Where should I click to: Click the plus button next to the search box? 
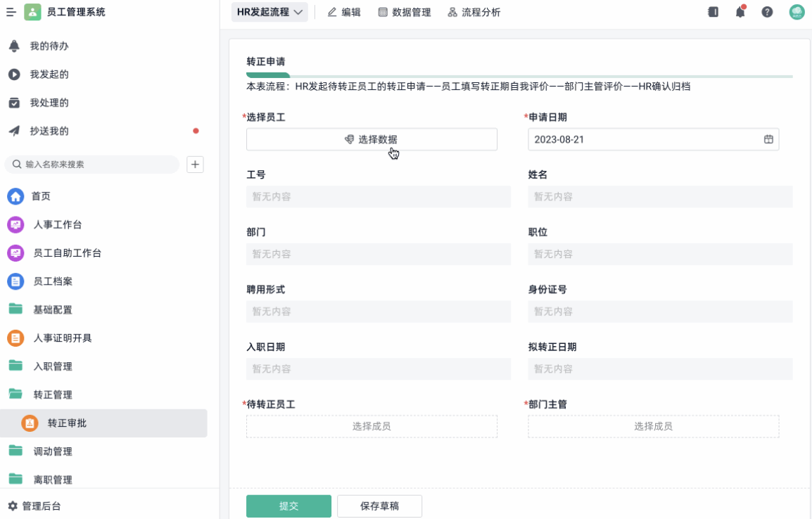point(195,164)
